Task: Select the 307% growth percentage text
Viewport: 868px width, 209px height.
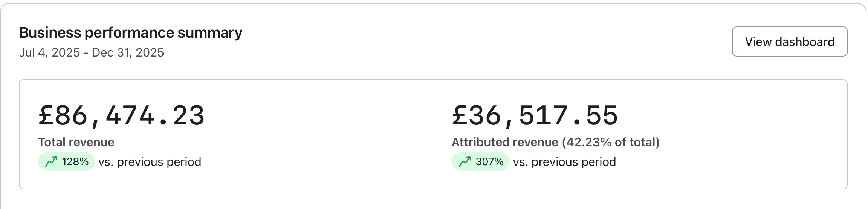Action: click(x=489, y=162)
